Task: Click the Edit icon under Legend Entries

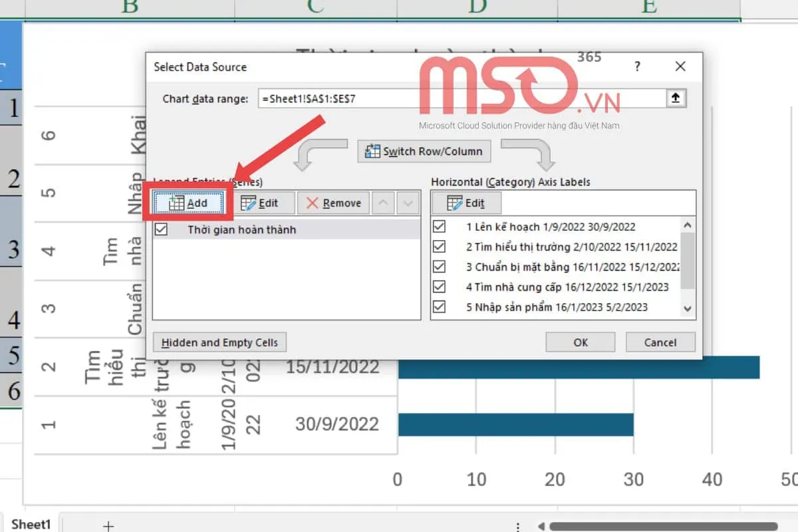Action: 248,203
